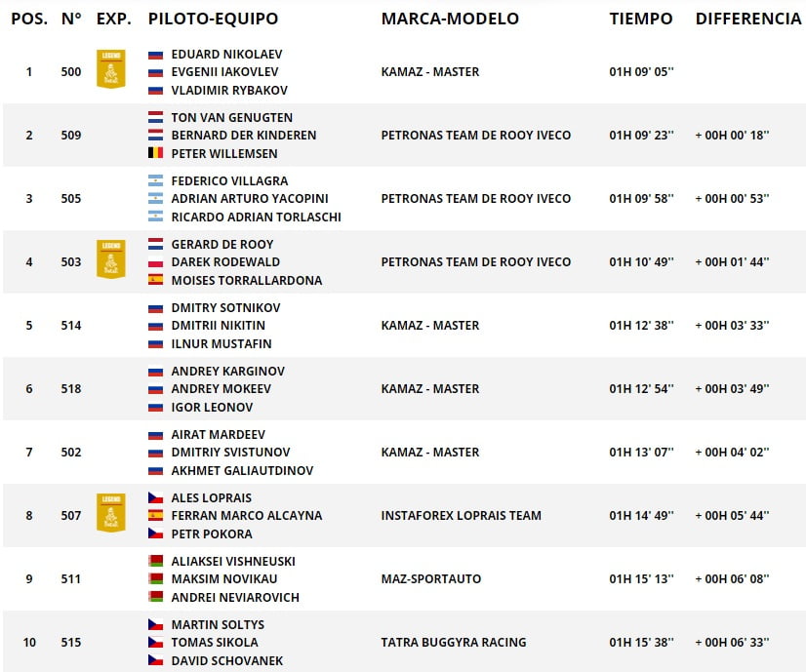This screenshot has width=806, height=672.
Task: Click the Instaforex Loprais Team entry
Action: coord(462,515)
